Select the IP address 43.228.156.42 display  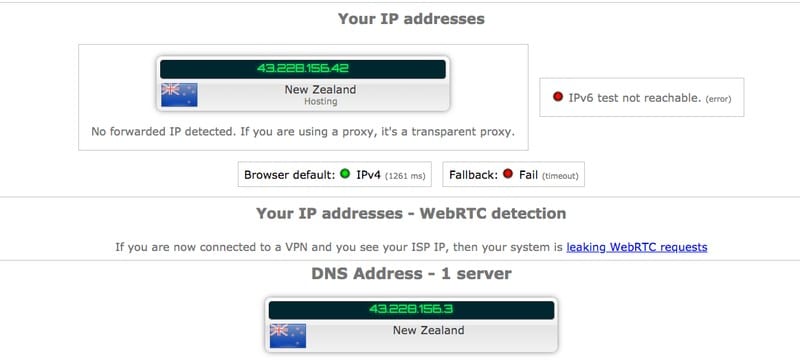point(303,69)
